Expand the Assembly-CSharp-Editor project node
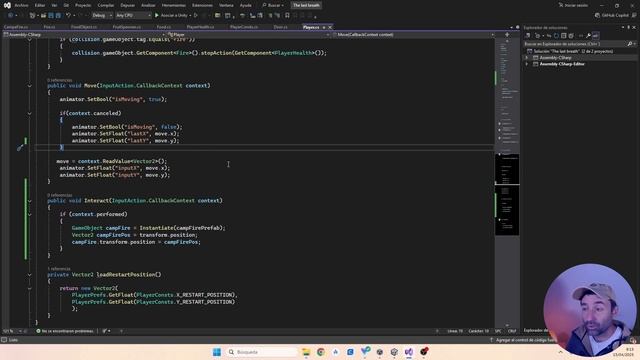This screenshot has height=360, width=640. point(527,64)
